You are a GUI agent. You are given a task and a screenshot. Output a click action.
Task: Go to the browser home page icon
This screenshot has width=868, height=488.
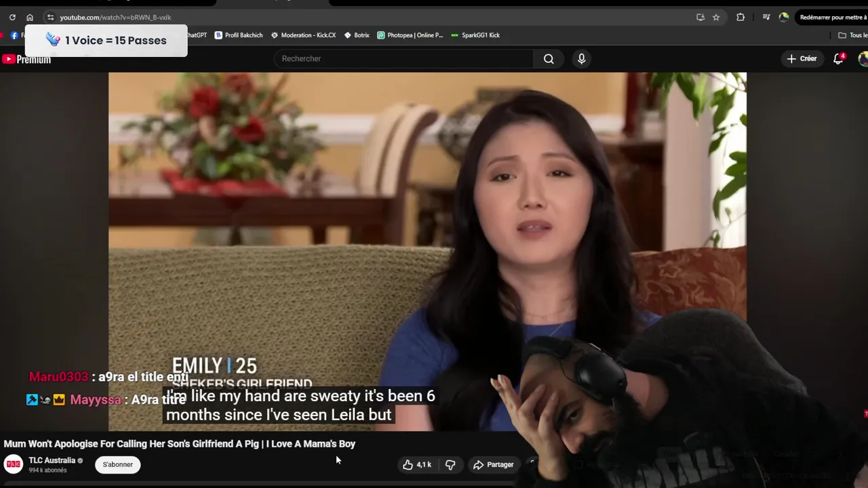point(30,18)
